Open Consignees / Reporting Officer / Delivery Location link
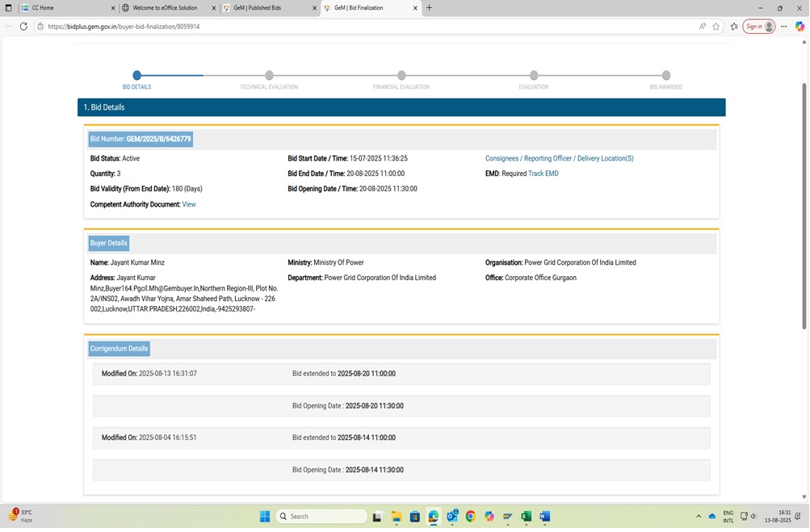The image size is (810, 532). [x=559, y=158]
